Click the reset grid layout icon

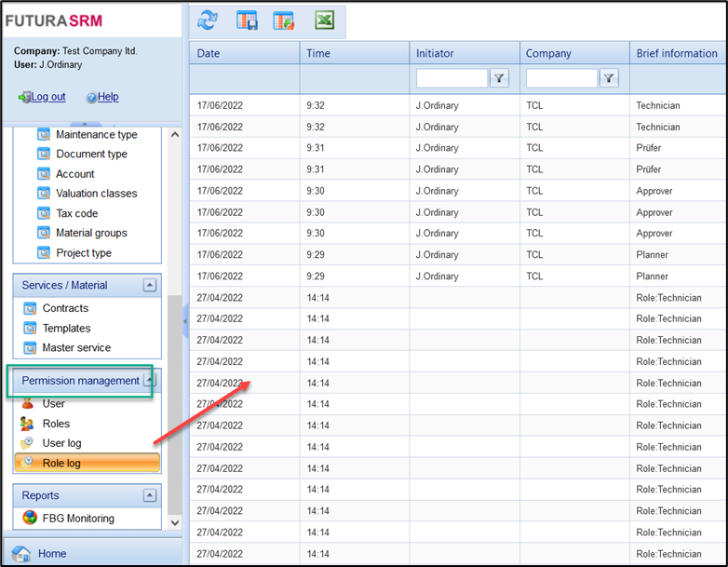pos(284,20)
